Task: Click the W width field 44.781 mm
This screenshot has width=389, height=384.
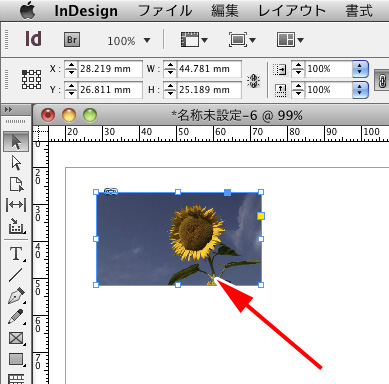Action: click(209, 69)
